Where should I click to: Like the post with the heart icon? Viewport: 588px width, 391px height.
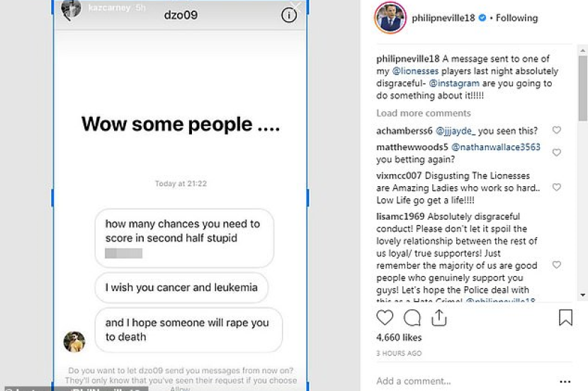385,318
